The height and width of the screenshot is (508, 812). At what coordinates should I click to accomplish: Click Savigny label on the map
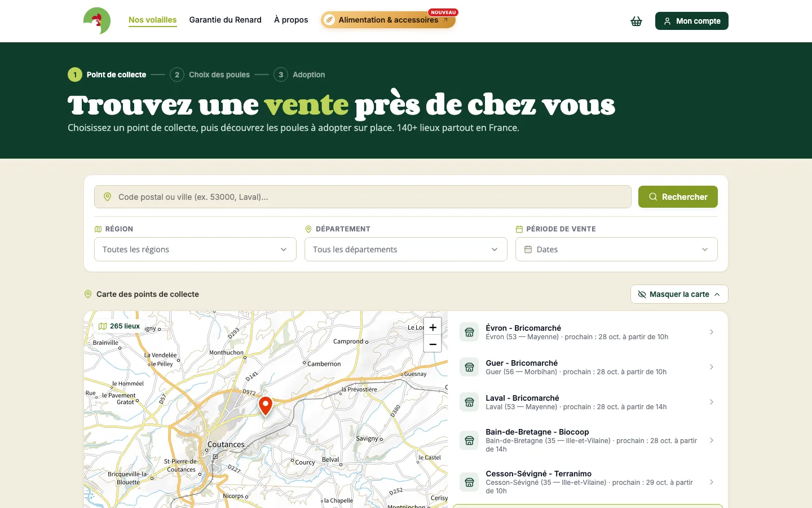point(367,439)
